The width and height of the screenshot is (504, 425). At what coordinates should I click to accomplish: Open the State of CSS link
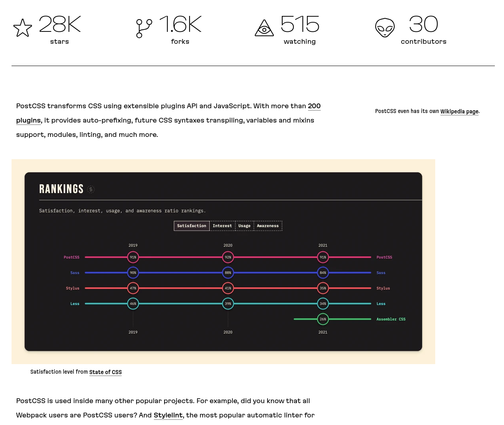tap(105, 372)
